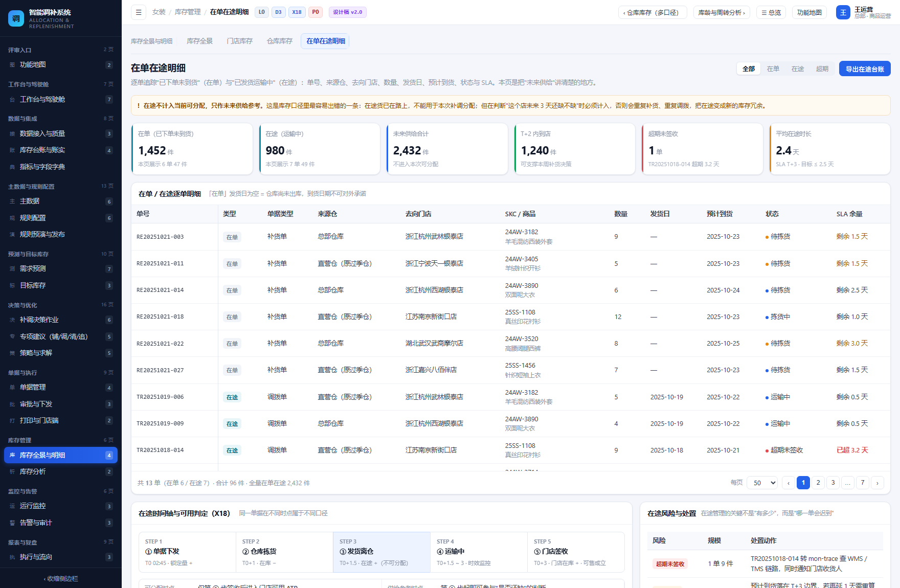The width and height of the screenshot is (900, 588).
Task: Go to page 2
Action: click(818, 483)
